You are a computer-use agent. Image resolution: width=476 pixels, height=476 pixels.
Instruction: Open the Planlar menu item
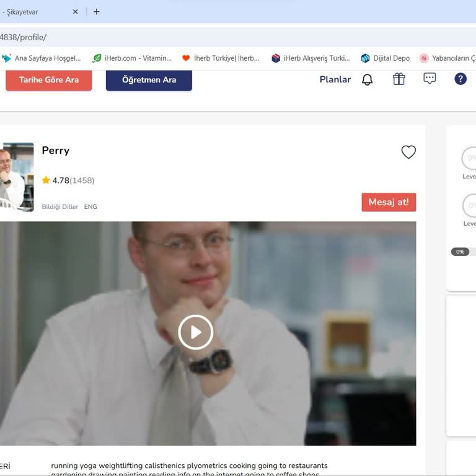point(335,79)
